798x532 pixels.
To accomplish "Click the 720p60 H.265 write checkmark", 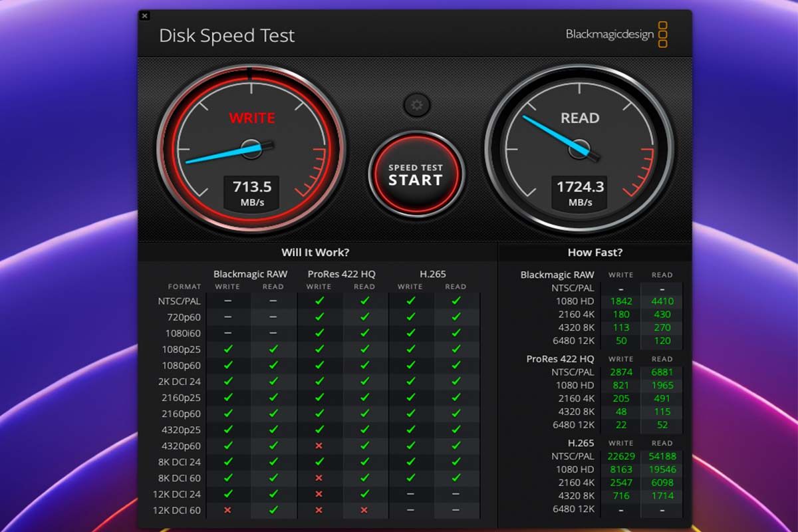I will (x=410, y=317).
